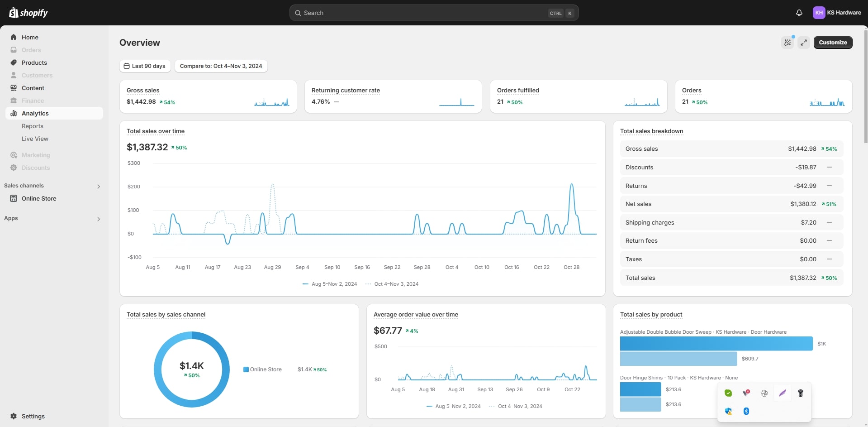The image size is (868, 427).
Task: Toggle the Oct 4–Nov 3 comparison legend
Action: tap(392, 284)
